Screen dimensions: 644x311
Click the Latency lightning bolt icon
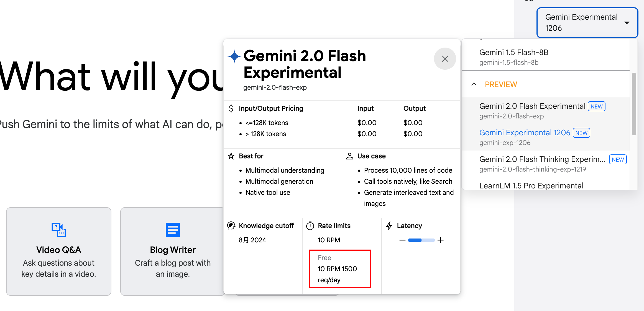point(389,226)
